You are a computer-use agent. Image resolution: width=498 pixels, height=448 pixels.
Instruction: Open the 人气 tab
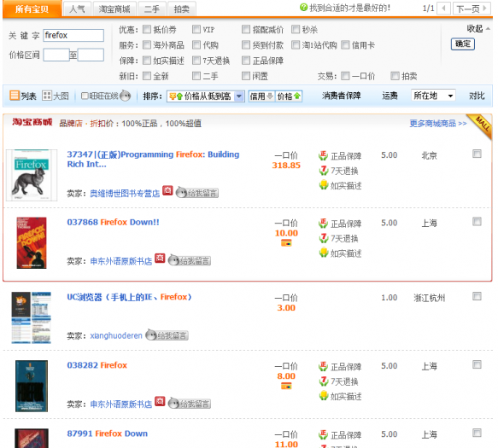tap(77, 9)
